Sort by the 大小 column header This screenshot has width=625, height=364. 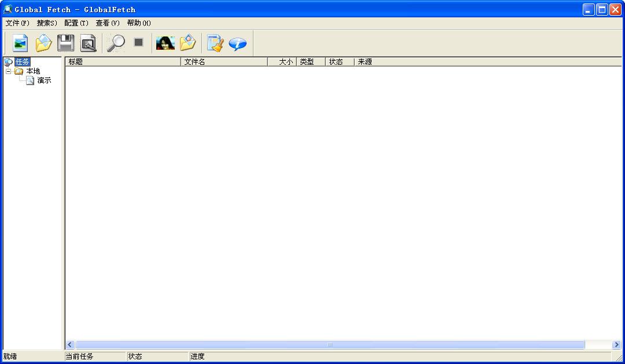point(282,62)
